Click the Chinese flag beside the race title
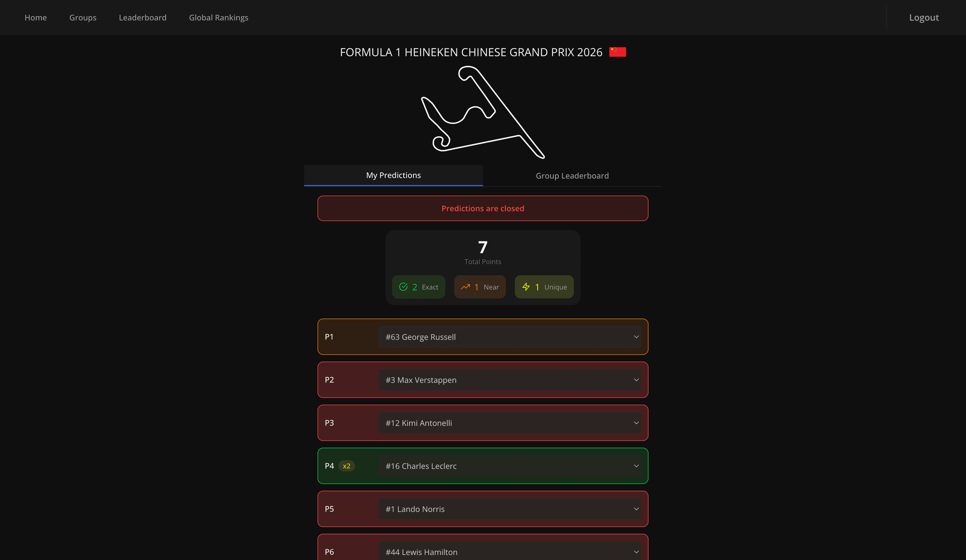Image resolution: width=966 pixels, height=560 pixels. pos(617,51)
